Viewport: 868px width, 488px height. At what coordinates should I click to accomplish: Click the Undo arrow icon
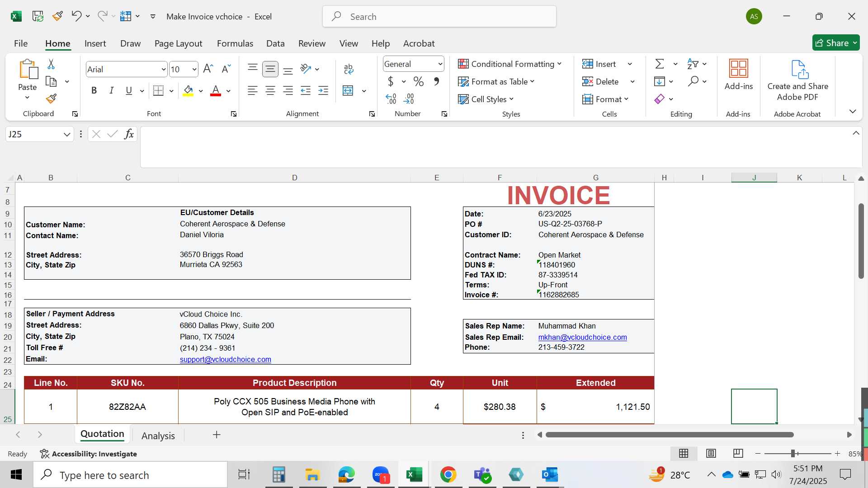[76, 16]
